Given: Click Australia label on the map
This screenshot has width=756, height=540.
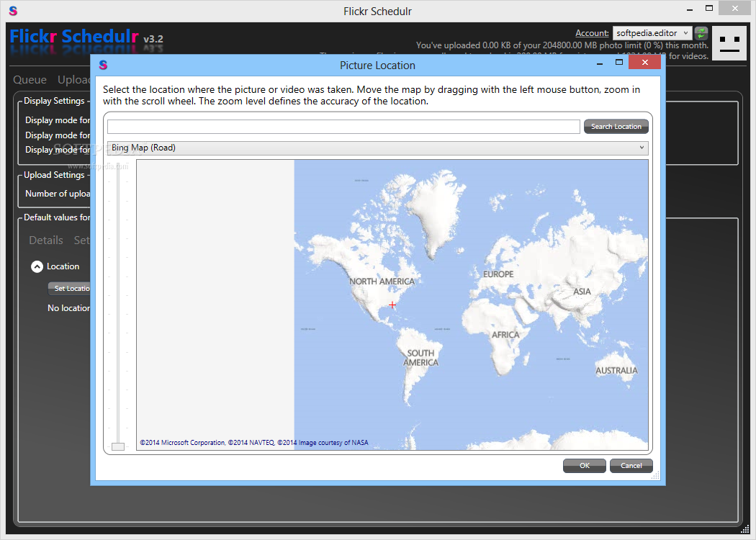Looking at the screenshot, I should click(x=616, y=370).
